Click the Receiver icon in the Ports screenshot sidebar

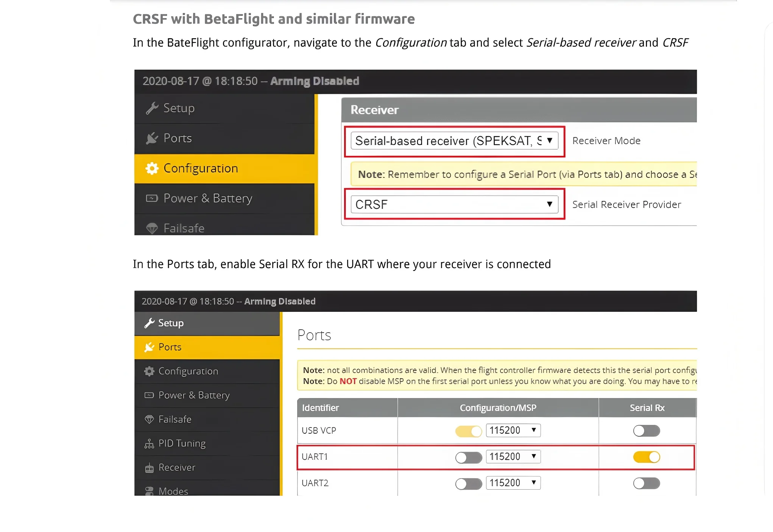pos(150,468)
